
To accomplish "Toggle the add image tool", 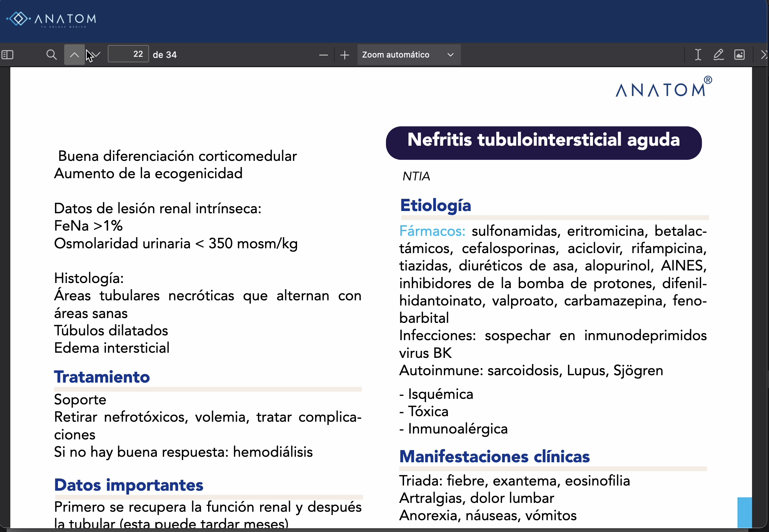I will pos(739,55).
